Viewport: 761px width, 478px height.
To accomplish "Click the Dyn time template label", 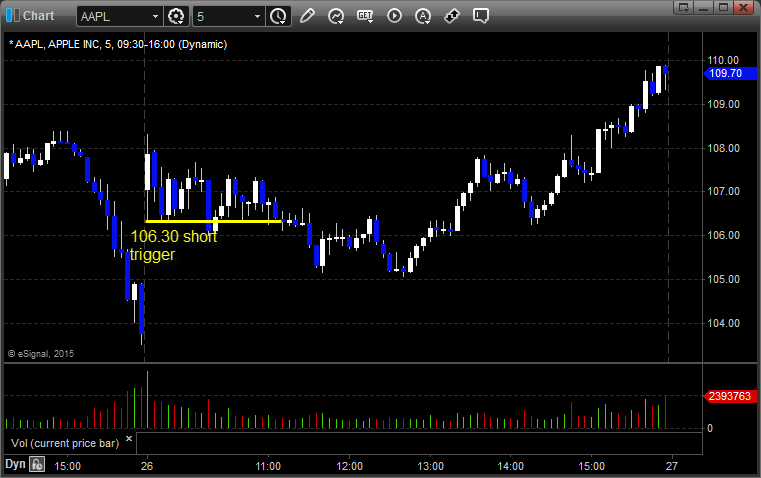I will coord(15,464).
